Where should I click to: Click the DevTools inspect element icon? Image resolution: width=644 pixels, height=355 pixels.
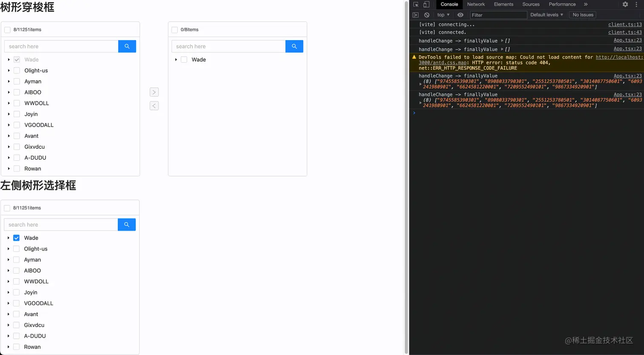pyautogui.click(x=416, y=4)
